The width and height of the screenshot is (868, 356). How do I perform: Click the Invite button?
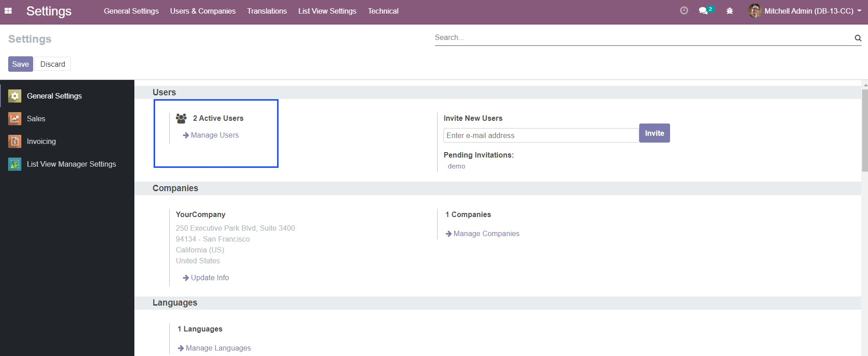[x=654, y=133]
